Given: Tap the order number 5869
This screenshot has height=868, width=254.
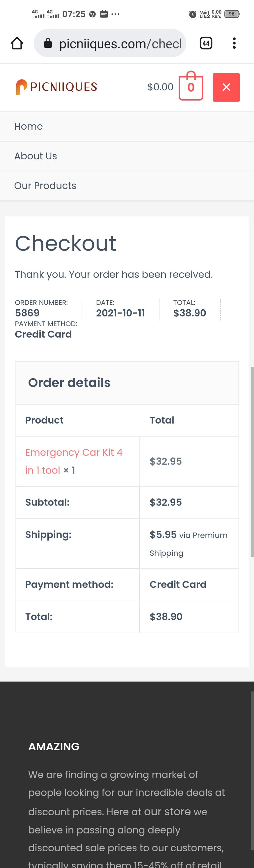Looking at the screenshot, I should click(27, 313).
